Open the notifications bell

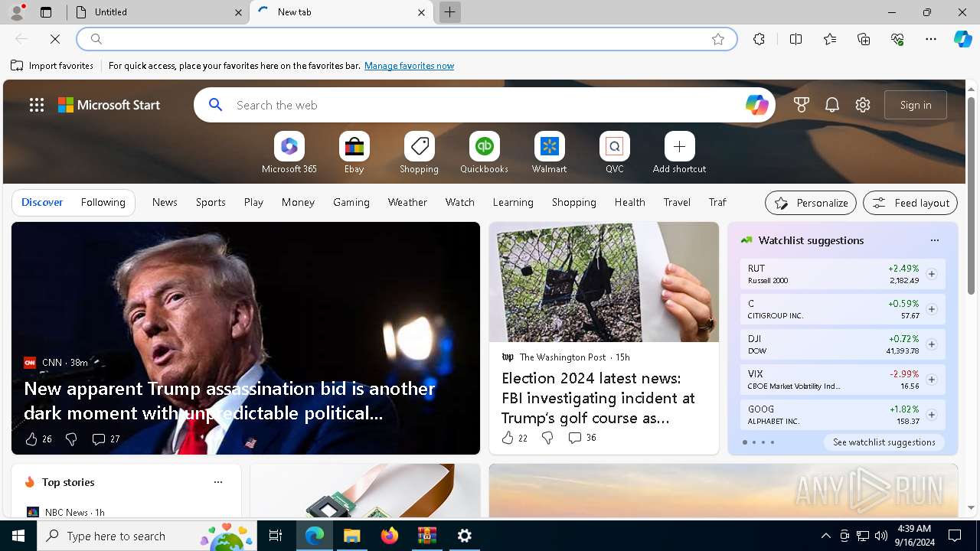(832, 105)
